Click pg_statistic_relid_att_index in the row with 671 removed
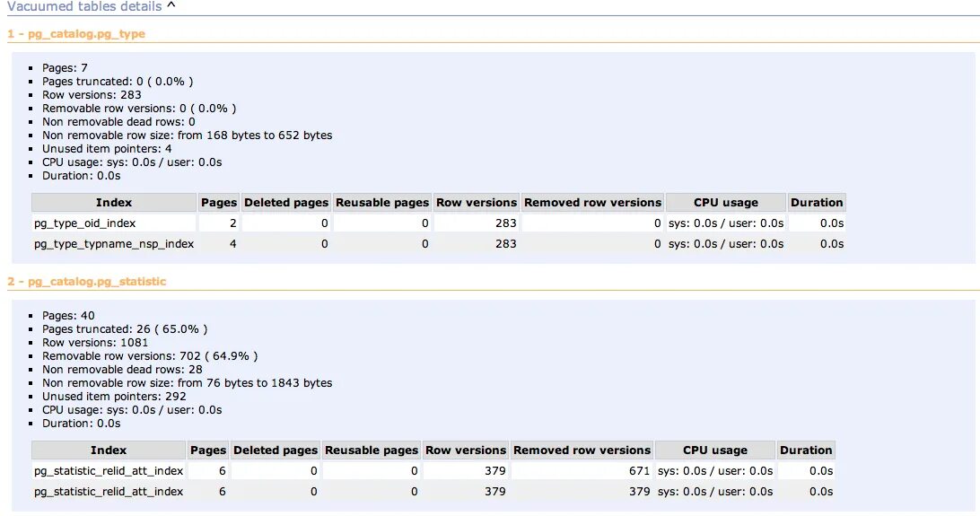 click(109, 470)
